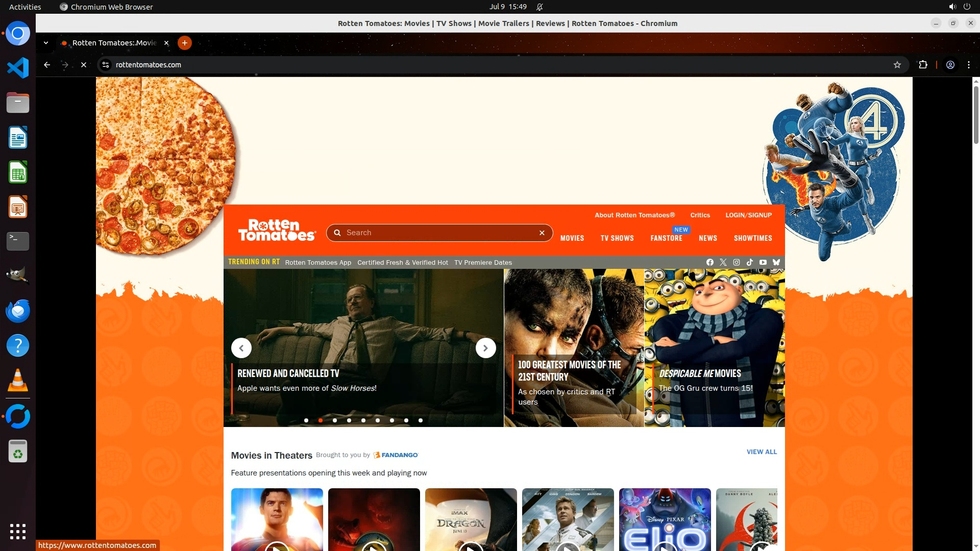The height and width of the screenshot is (551, 980).
Task: Open the YouTube social icon
Action: (763, 262)
